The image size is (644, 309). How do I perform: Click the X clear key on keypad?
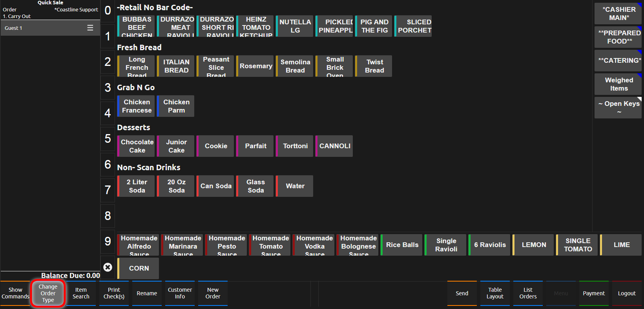coord(108,267)
